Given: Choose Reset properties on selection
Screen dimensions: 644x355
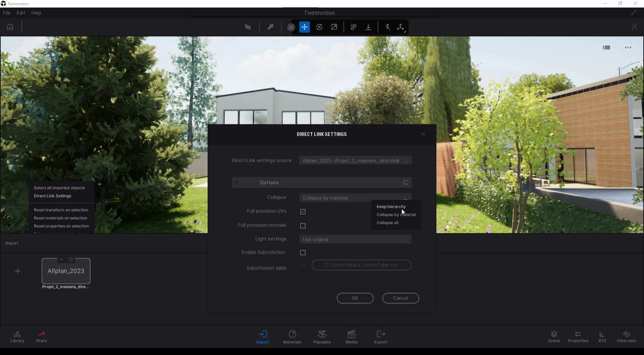Looking at the screenshot, I should click(x=61, y=226).
